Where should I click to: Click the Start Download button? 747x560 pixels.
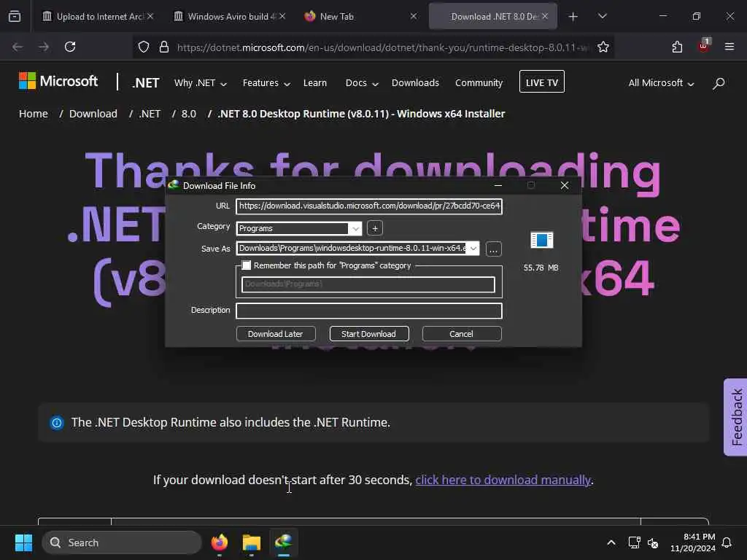tap(368, 334)
